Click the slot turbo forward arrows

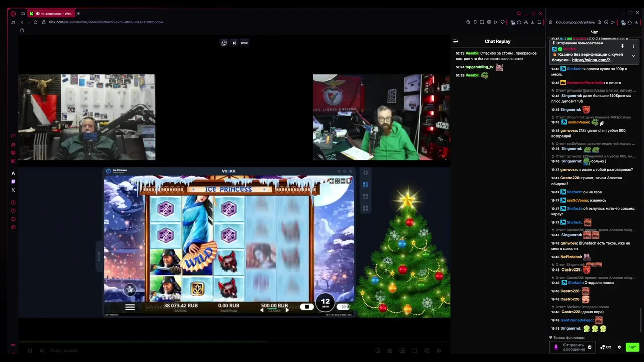[344, 307]
